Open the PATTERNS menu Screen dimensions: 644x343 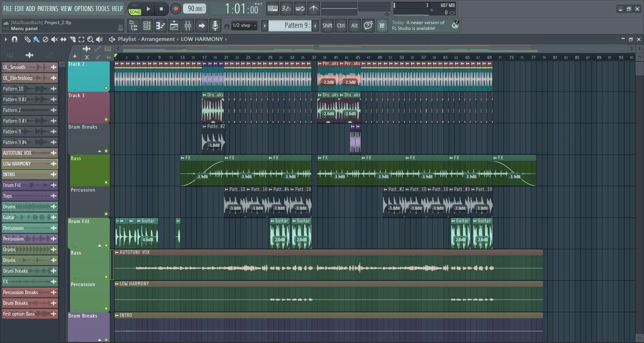[48, 8]
